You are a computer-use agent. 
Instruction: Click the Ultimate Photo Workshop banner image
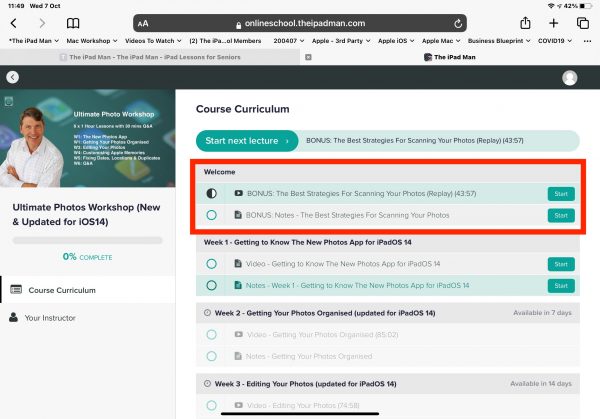pyautogui.click(x=88, y=139)
